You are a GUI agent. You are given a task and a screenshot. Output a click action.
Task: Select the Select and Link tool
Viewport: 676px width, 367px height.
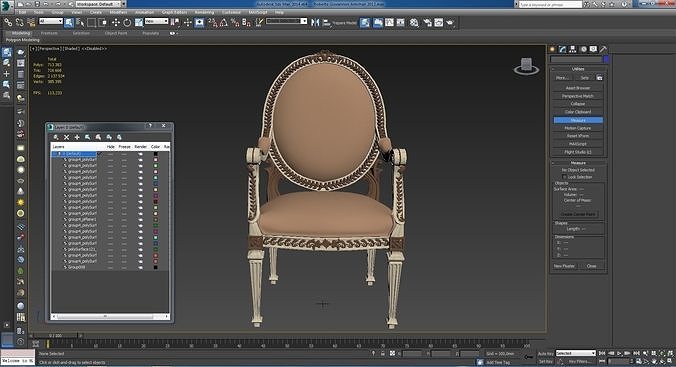click(8, 22)
